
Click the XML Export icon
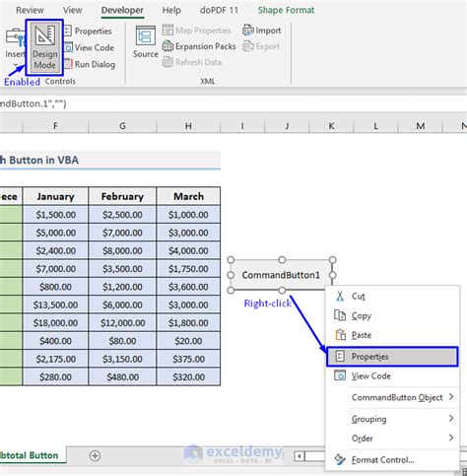(x=248, y=46)
